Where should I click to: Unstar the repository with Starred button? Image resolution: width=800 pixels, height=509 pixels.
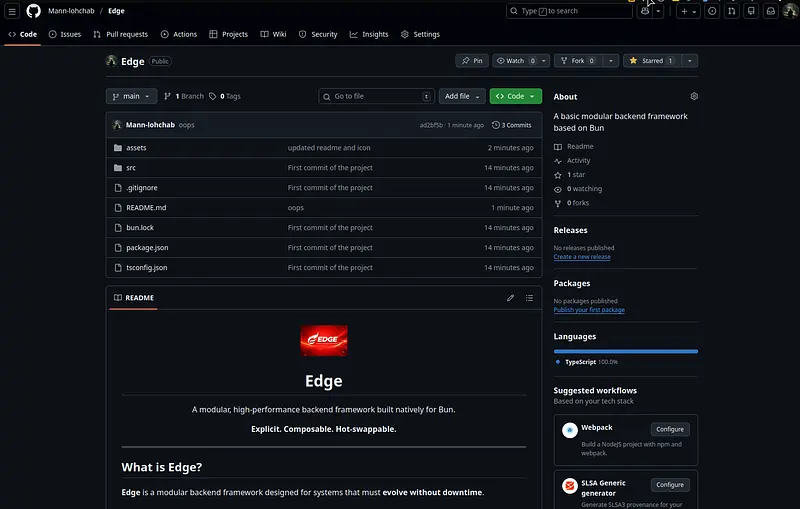click(651, 61)
